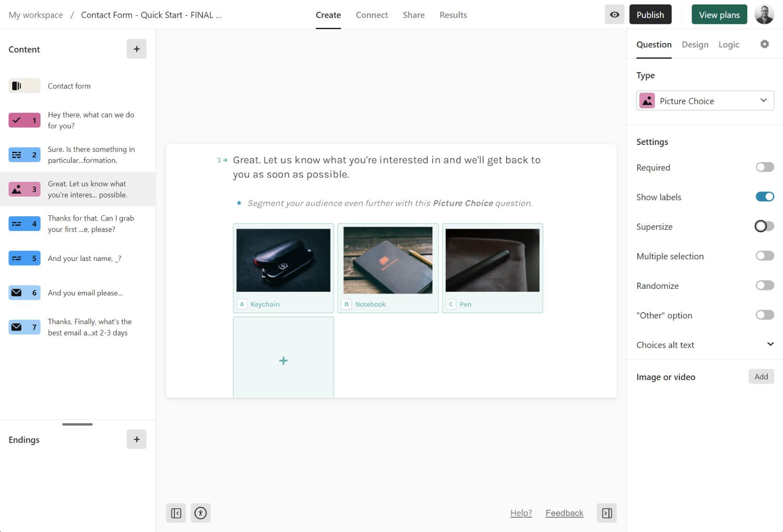Switch to the Connect tab
The image size is (783, 532).
pos(372,15)
